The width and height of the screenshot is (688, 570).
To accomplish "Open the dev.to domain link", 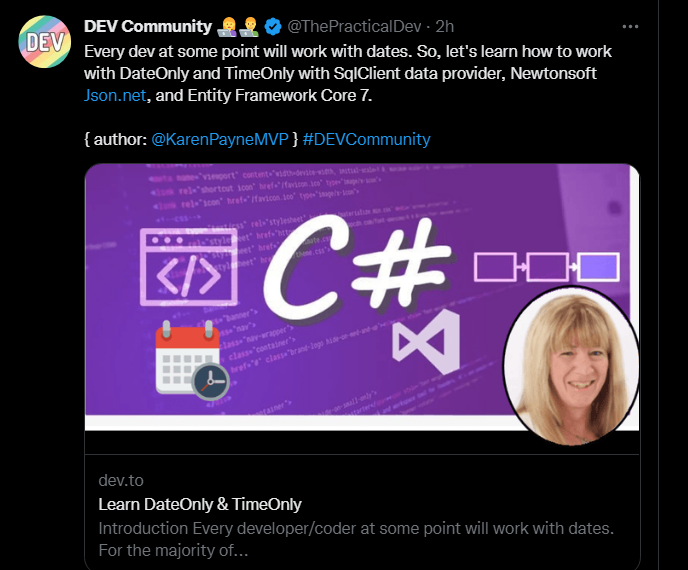I will click(121, 480).
